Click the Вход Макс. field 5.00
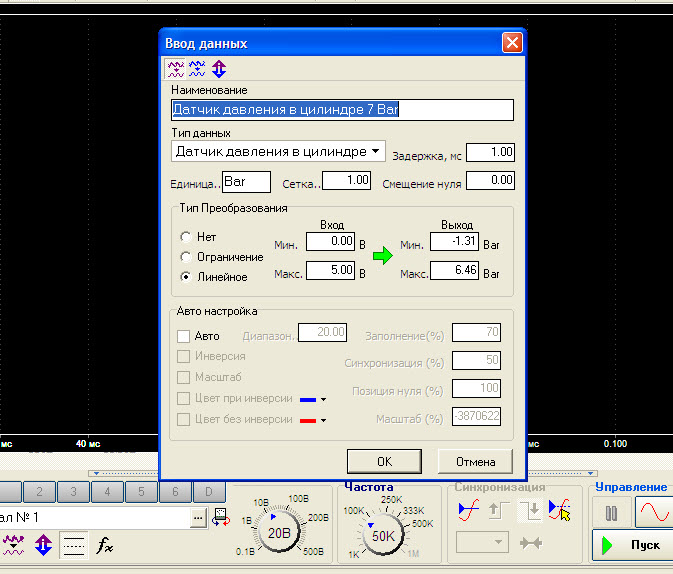Screen dimensions: 673x574 pos(330,270)
